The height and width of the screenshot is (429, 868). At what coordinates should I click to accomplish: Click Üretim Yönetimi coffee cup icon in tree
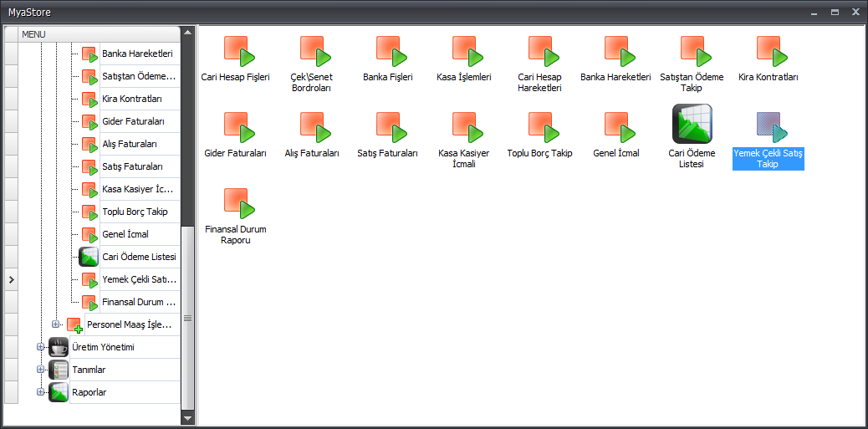(59, 347)
